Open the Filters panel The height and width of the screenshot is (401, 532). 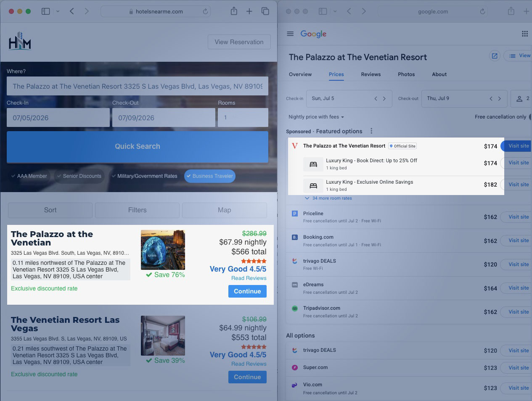click(x=138, y=210)
